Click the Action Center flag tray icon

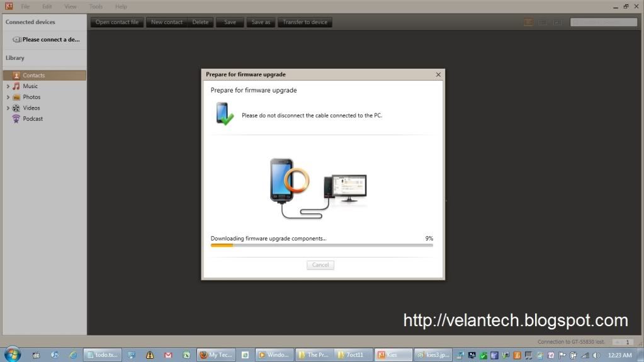click(562, 356)
